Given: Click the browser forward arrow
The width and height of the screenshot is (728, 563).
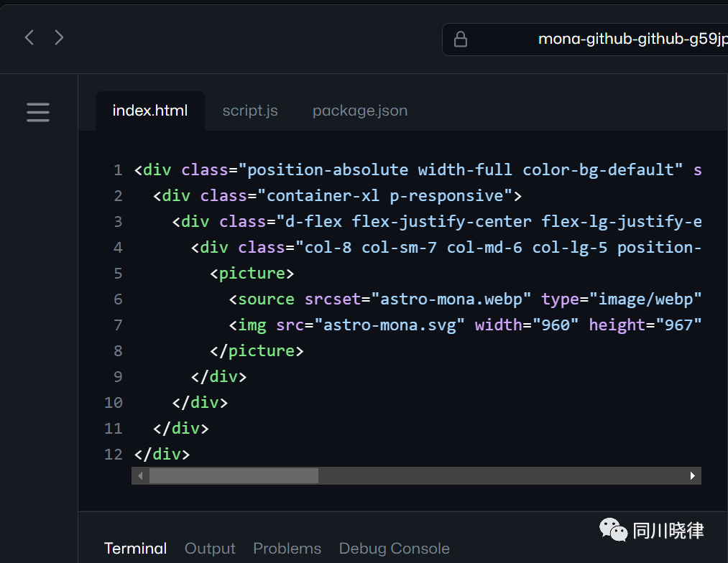Looking at the screenshot, I should [x=59, y=37].
